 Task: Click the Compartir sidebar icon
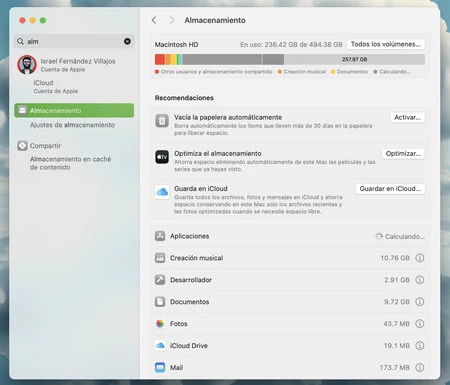pos(22,146)
